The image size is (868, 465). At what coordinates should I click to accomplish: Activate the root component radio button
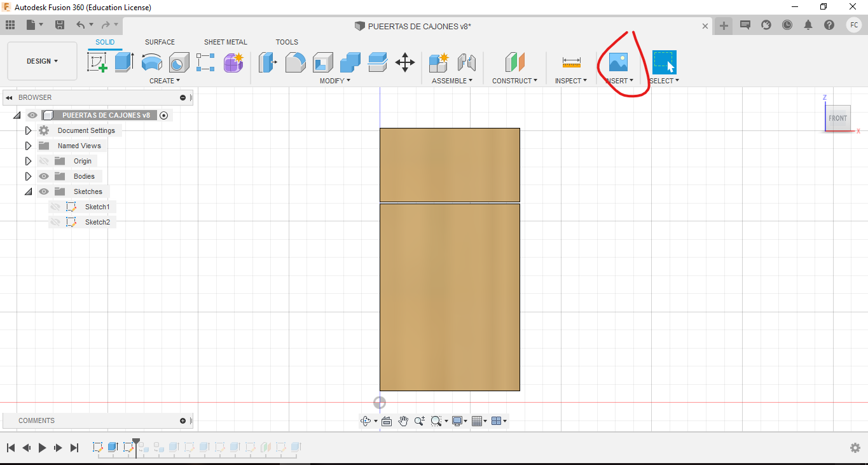click(x=164, y=115)
